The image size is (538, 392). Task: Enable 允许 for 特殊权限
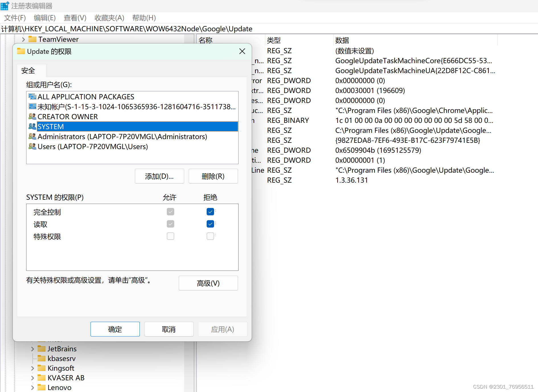tap(170, 236)
